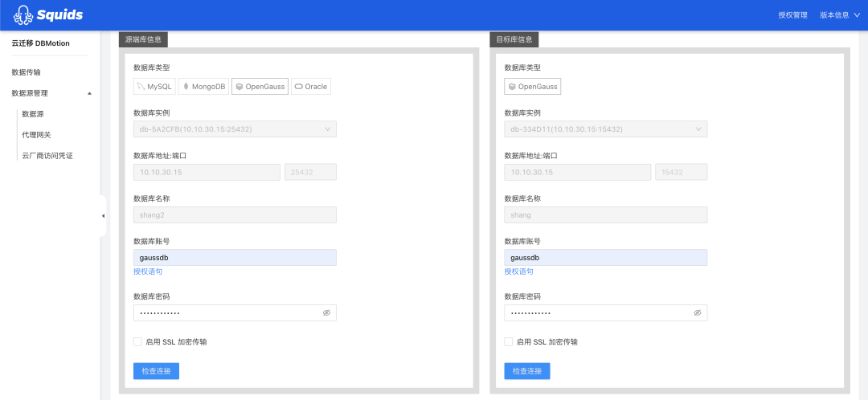Open 授权管理 in top bar
Screen dimensions: 868x400
(x=792, y=15)
